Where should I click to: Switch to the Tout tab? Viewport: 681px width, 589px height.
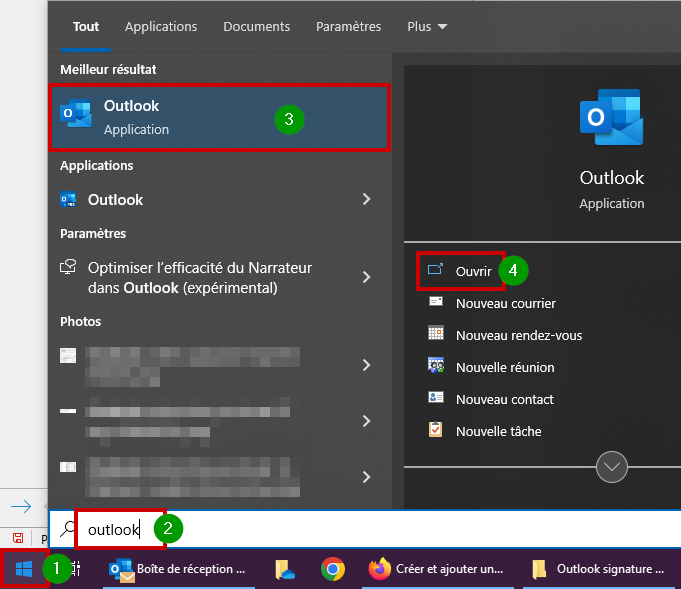click(86, 26)
